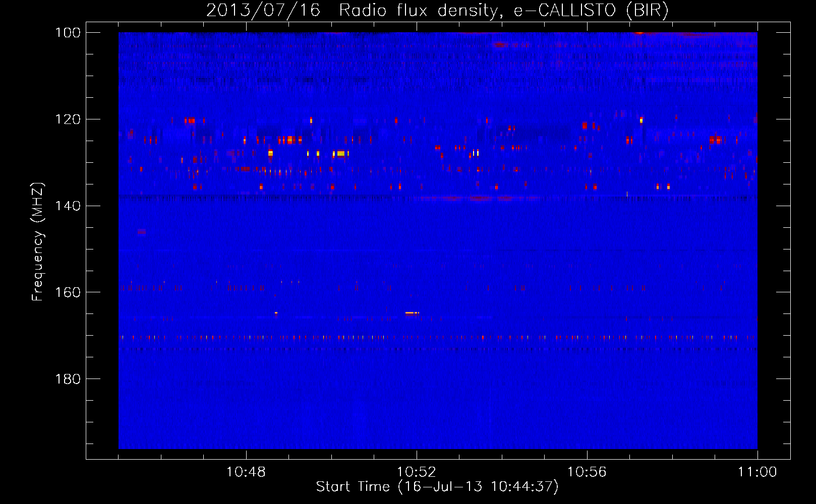This screenshot has width=816, height=504.
Task: Click the 10:48 time tick label
Action: [246, 472]
